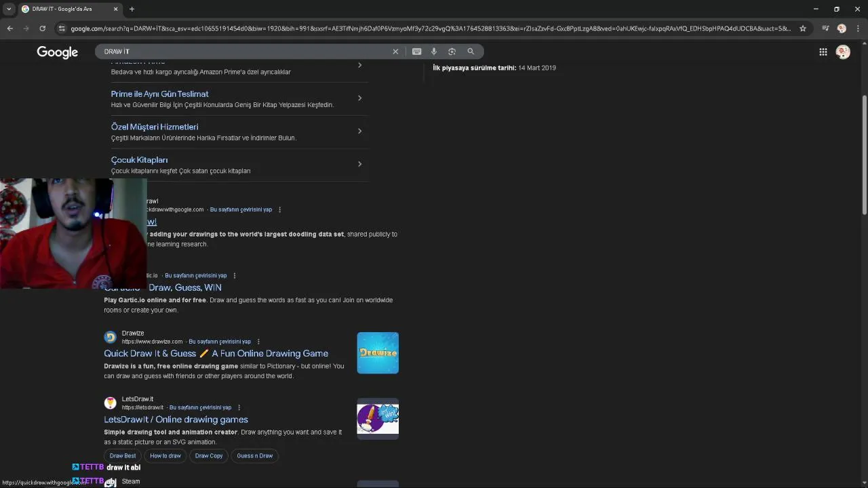Expand the Özel Müşteri Hizmetleri chevron
The width and height of the screenshot is (868, 488).
(359, 131)
